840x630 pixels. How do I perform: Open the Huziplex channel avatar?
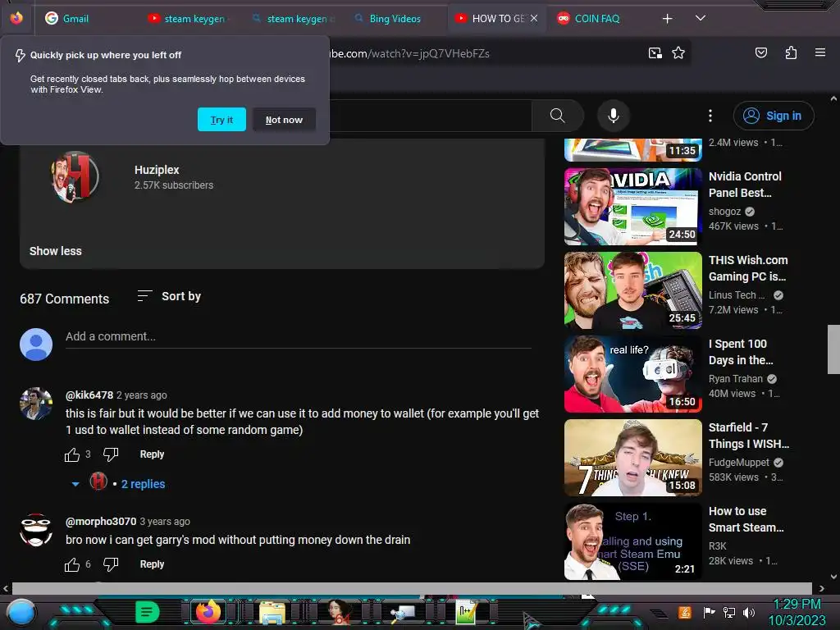coord(75,177)
